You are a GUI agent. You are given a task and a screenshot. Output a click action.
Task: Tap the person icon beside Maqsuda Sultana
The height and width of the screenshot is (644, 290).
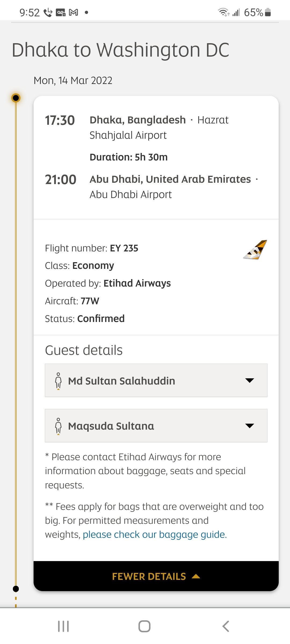(58, 426)
